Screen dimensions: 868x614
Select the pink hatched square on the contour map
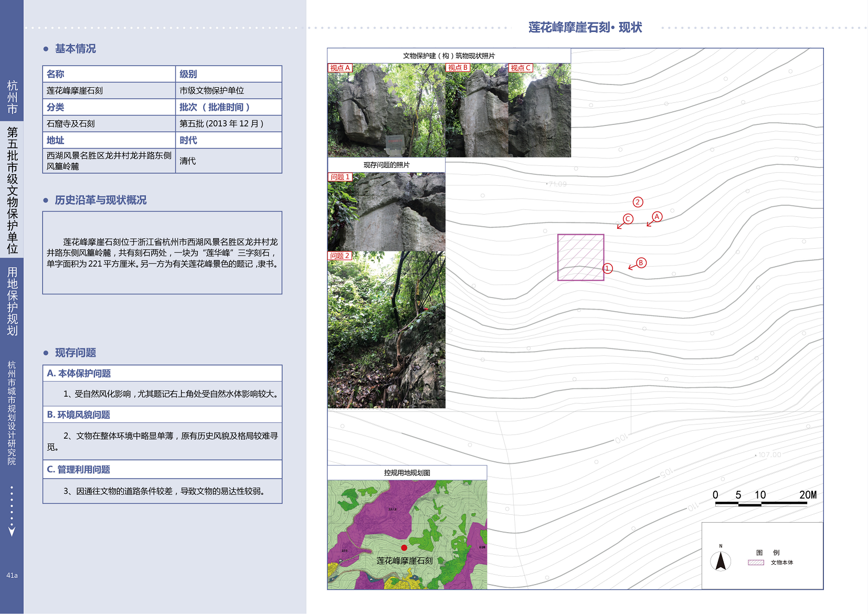coord(580,257)
